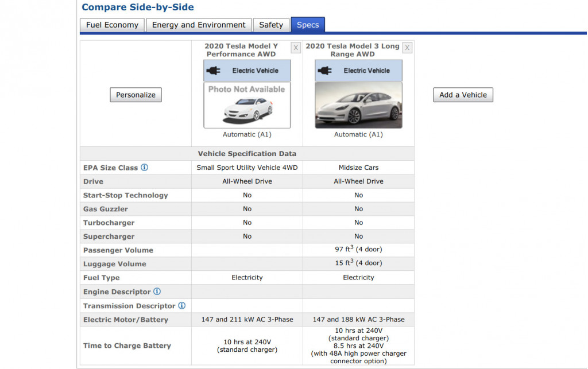Click the Model Y Automatic (A1) transmission text

coord(247,134)
